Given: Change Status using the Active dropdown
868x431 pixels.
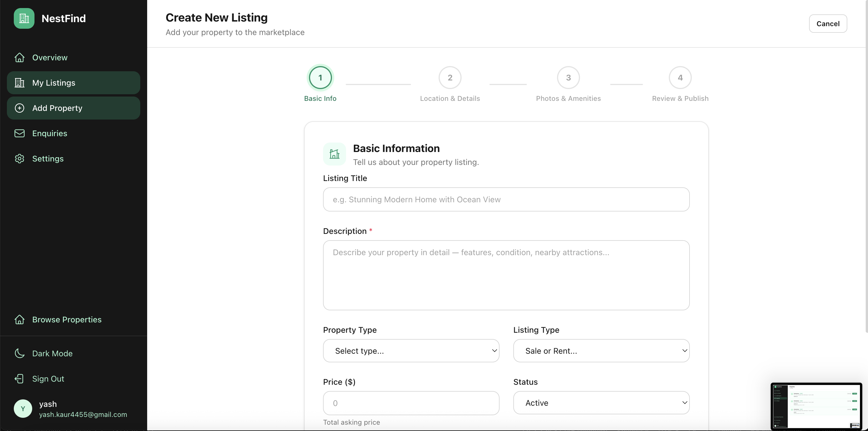Looking at the screenshot, I should tap(601, 403).
